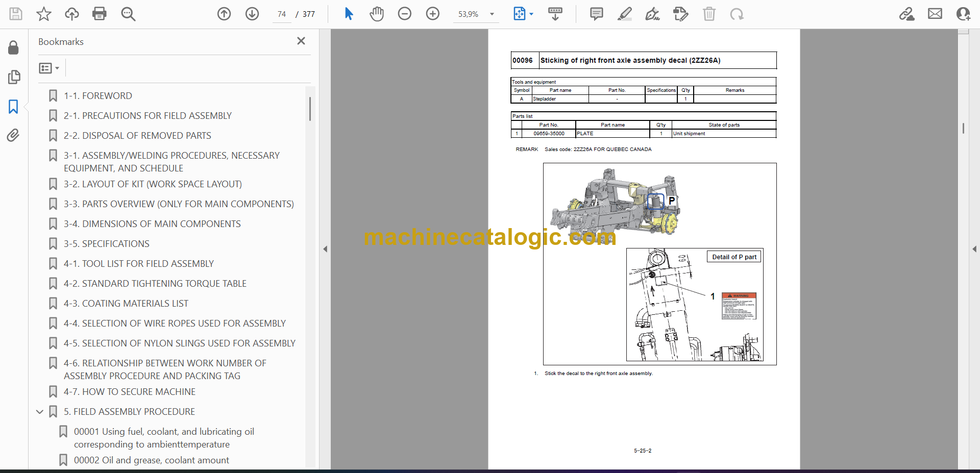This screenshot has height=473, width=980.
Task: Open the page thumbnails panel
Action: (x=14, y=77)
